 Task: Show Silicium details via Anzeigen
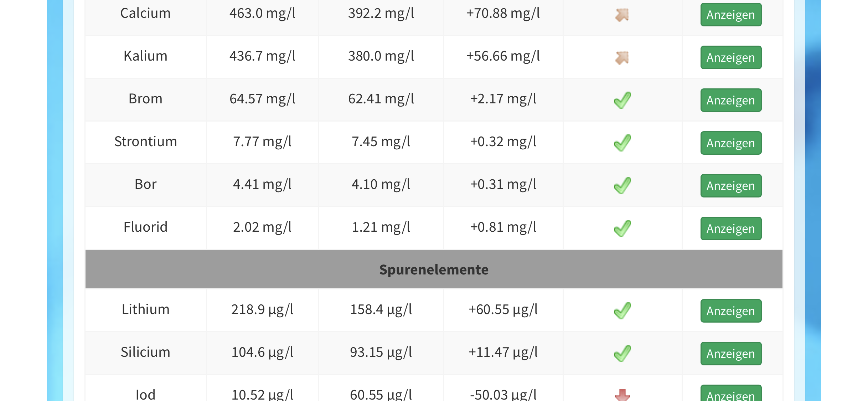point(730,354)
